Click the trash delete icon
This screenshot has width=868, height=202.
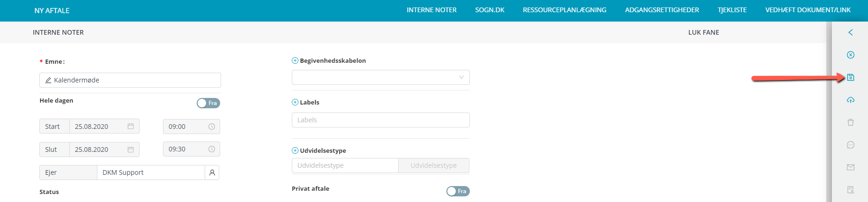tap(851, 122)
